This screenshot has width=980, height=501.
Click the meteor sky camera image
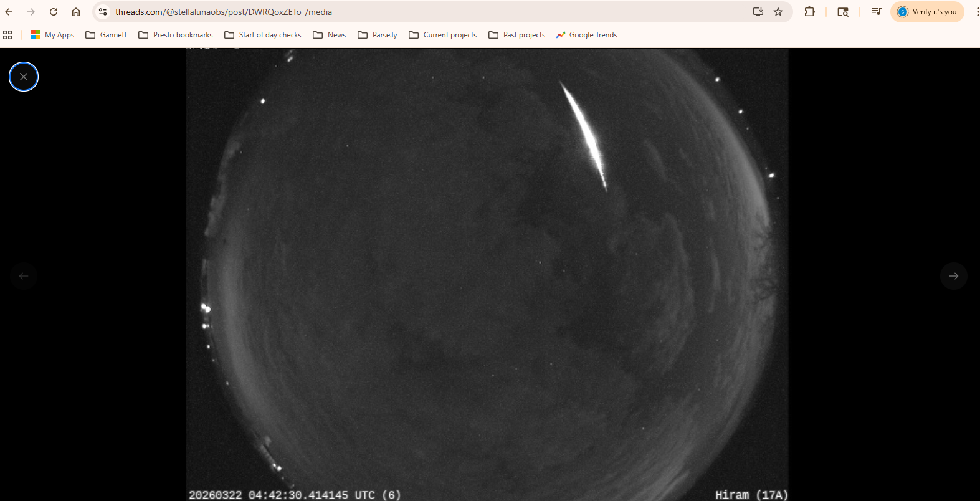pyautogui.click(x=487, y=275)
